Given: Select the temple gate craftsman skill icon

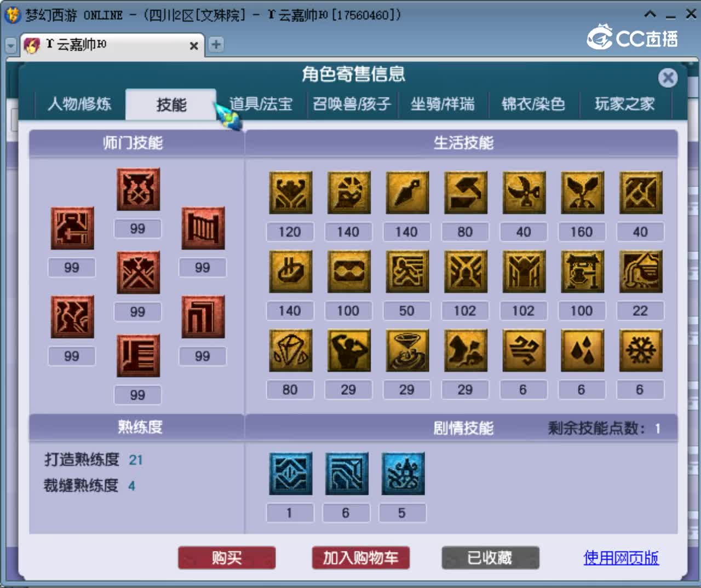Looking at the screenshot, I should [582, 272].
